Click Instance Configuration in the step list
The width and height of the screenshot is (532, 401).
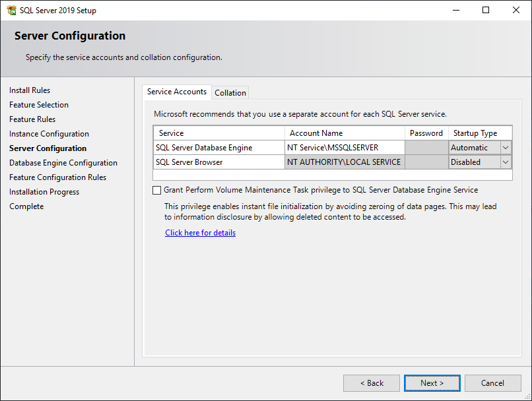pyautogui.click(x=50, y=135)
